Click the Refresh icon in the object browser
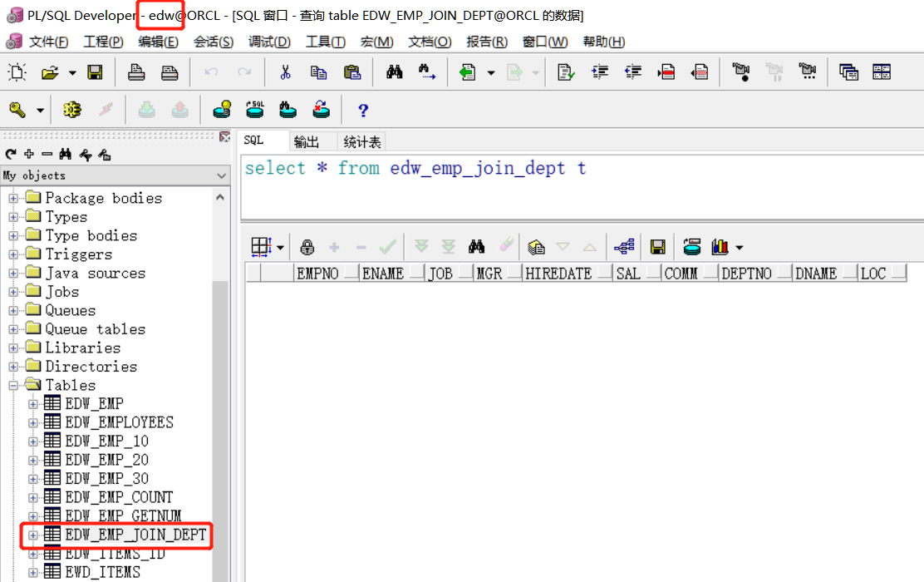 11,155
